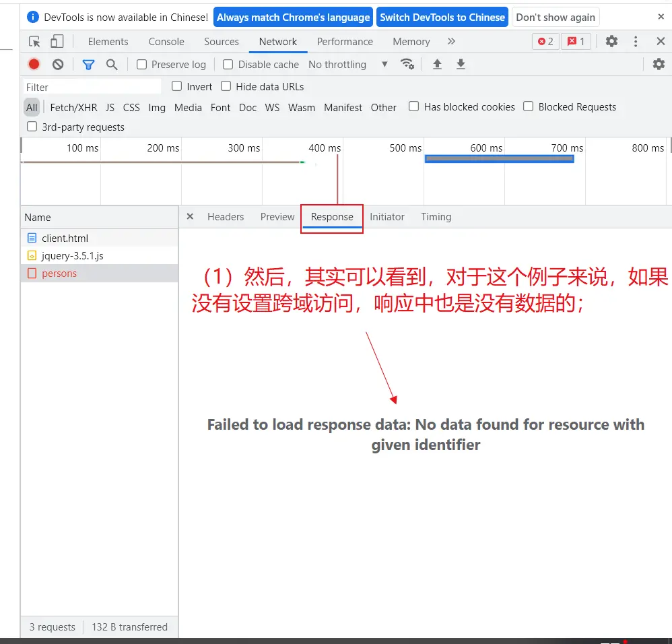This screenshot has height=644, width=672.
Task: Open the No throttling dropdown
Action: point(348,64)
